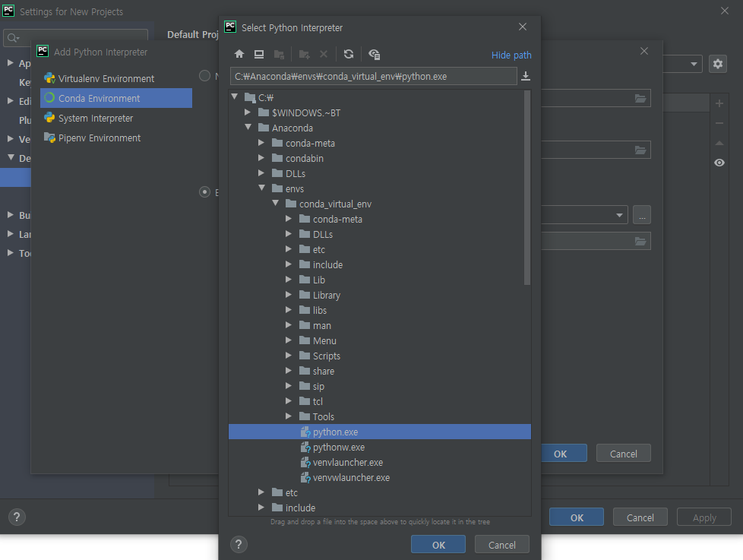
Task: Click the Settings search field
Action: 76,37
